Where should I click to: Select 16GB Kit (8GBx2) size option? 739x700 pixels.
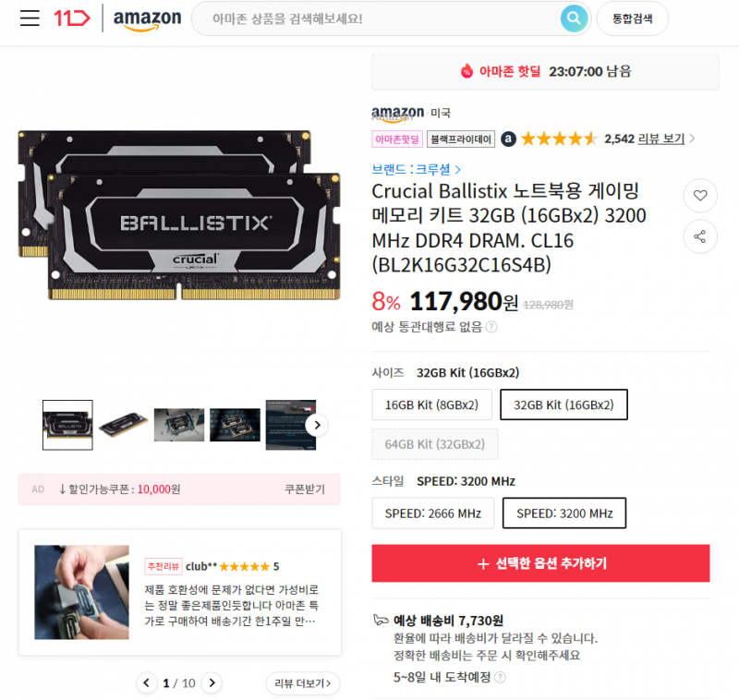pos(431,404)
